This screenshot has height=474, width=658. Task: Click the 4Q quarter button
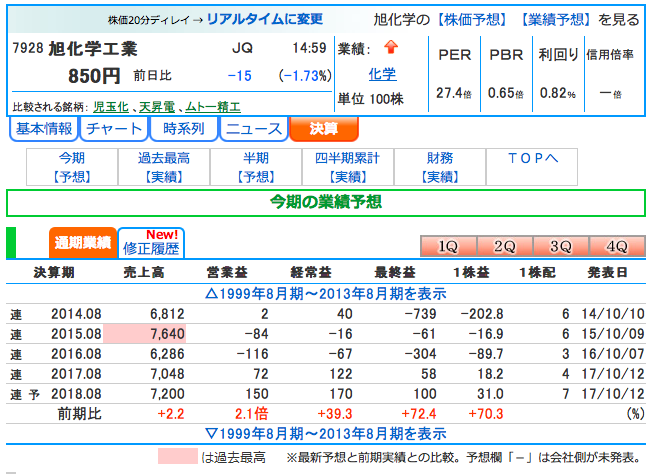coord(617,246)
